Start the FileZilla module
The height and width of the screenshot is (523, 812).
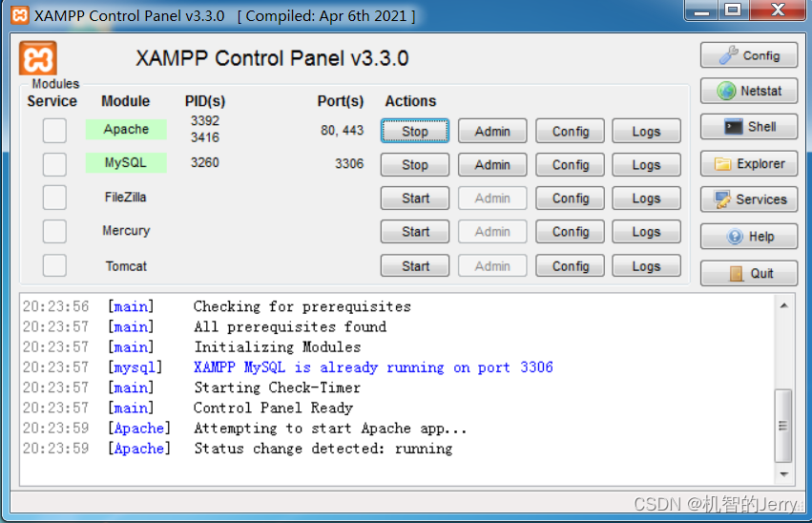coord(415,199)
